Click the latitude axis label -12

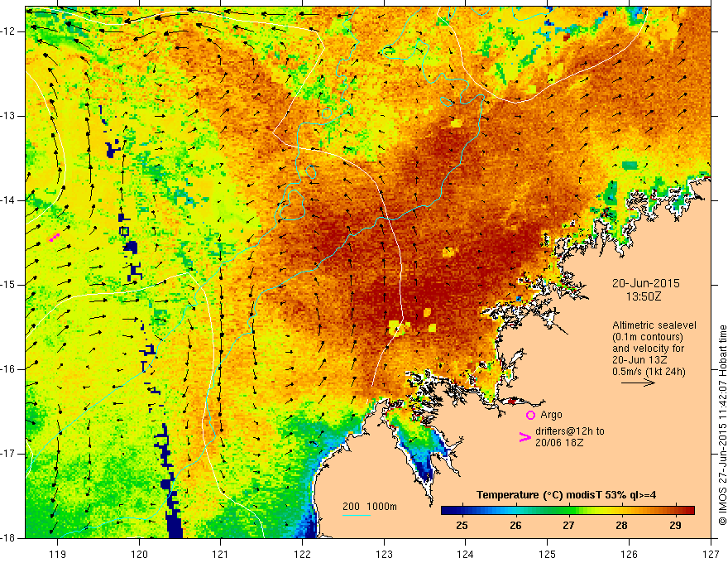[x=9, y=31]
